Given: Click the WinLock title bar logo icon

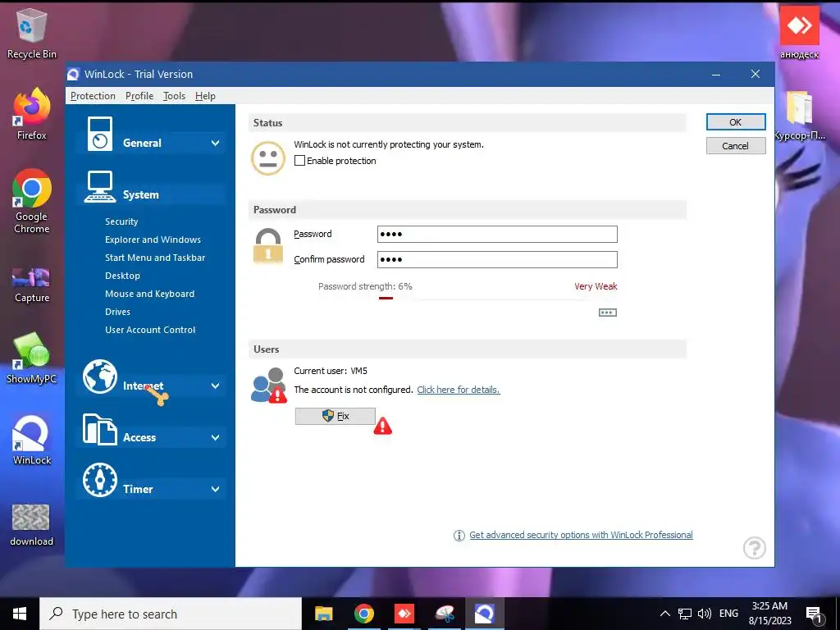Looking at the screenshot, I should click(73, 75).
